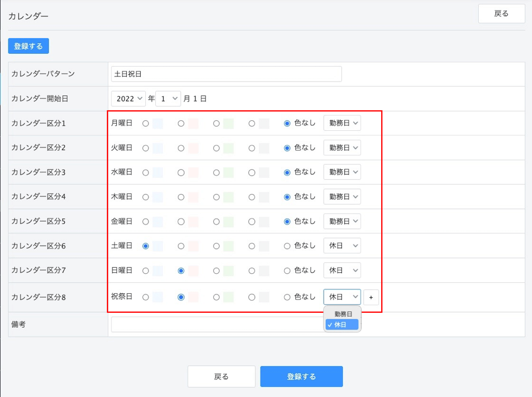Click the 戻る button at top right
532x397 pixels.
coord(502,13)
